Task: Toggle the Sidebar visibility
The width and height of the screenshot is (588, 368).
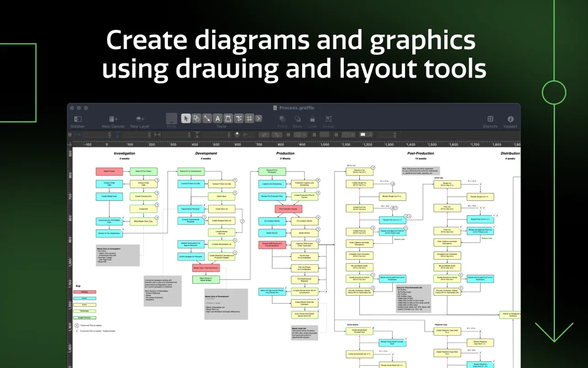Action: 77,119
